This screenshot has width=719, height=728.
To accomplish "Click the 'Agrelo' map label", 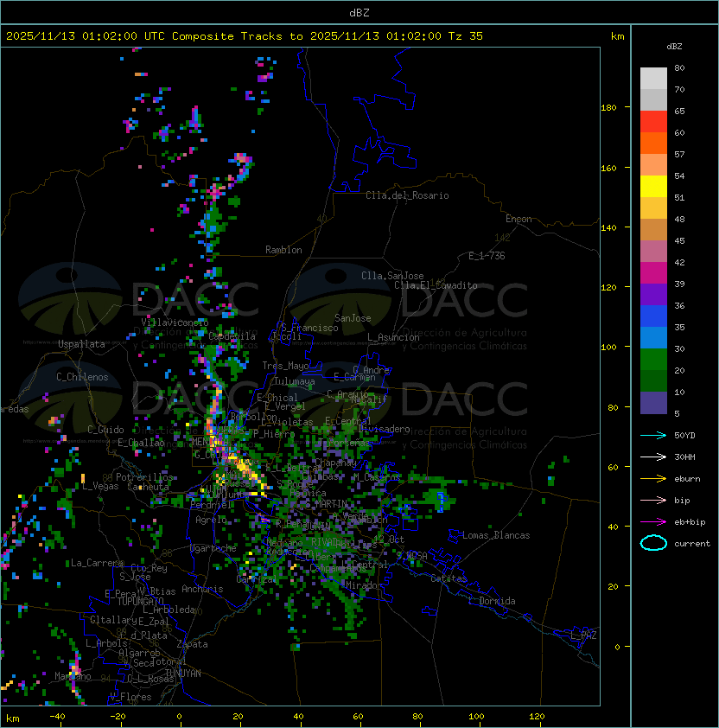I will pos(211,520).
